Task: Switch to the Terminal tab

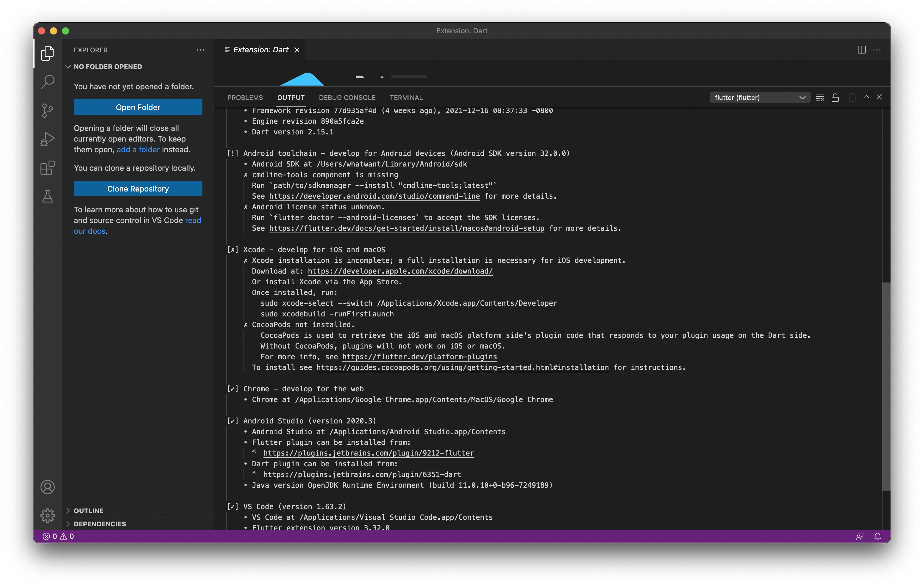Action: pyautogui.click(x=406, y=97)
